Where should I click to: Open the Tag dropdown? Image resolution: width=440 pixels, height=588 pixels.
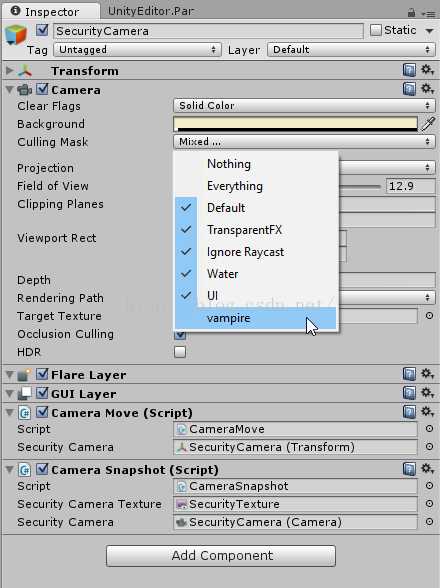137,50
